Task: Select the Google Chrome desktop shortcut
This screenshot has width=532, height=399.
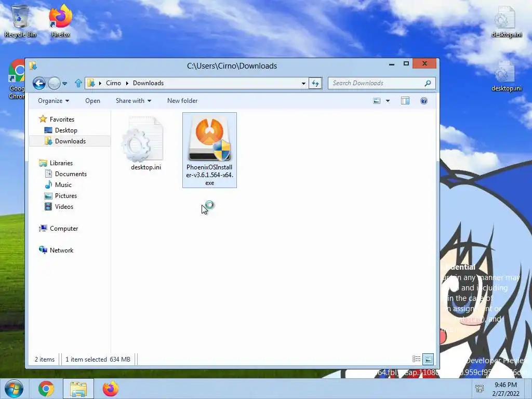Action: click(16, 79)
